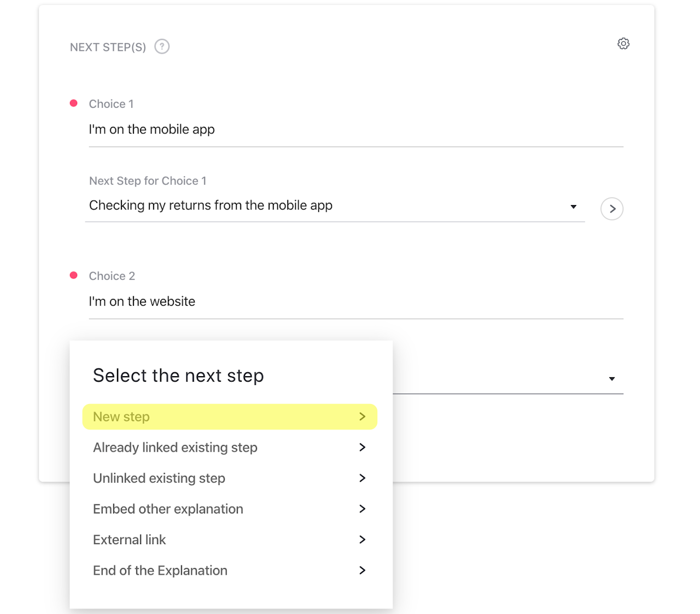
Task: Click the chevron beside External link
Action: tap(362, 540)
